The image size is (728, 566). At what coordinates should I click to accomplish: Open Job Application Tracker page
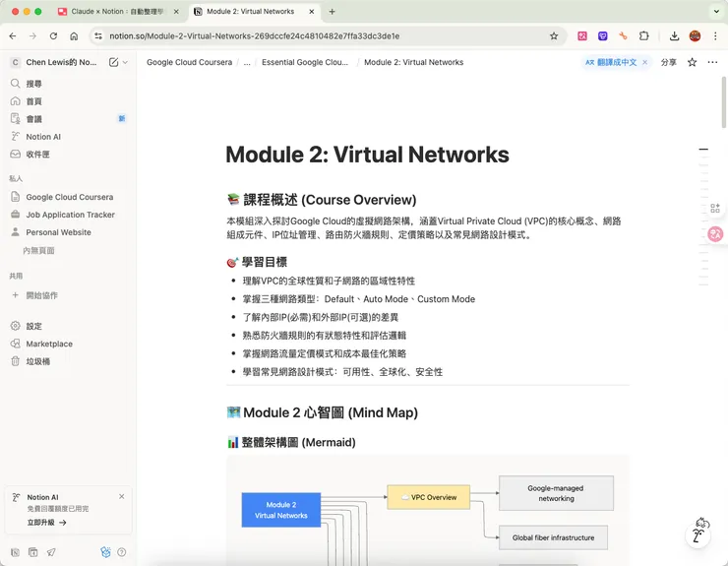pyautogui.click(x=68, y=215)
